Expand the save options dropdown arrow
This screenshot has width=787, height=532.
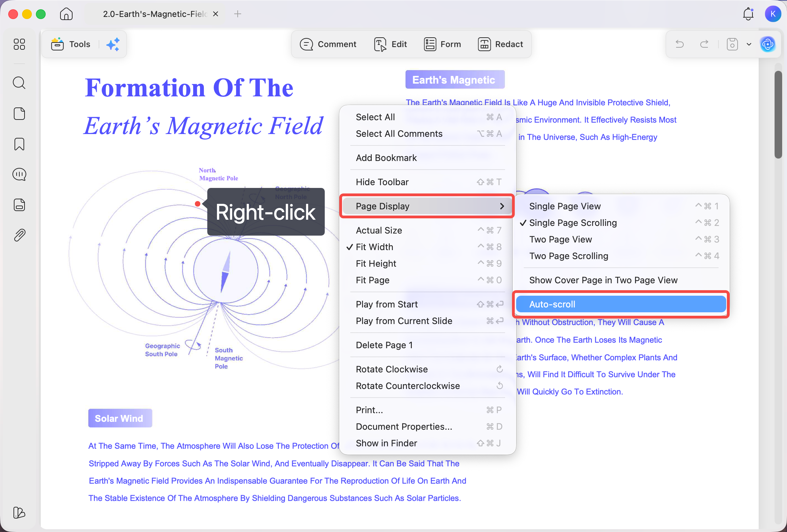pyautogui.click(x=749, y=44)
